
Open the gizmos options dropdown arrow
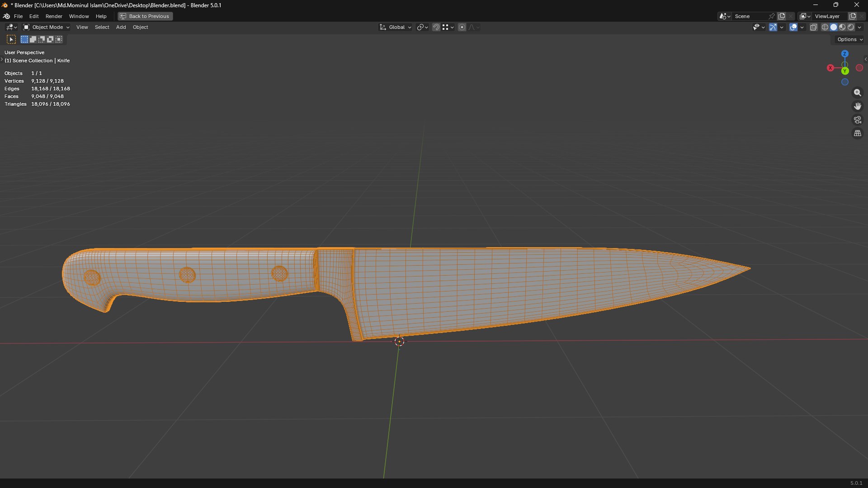[x=782, y=27]
